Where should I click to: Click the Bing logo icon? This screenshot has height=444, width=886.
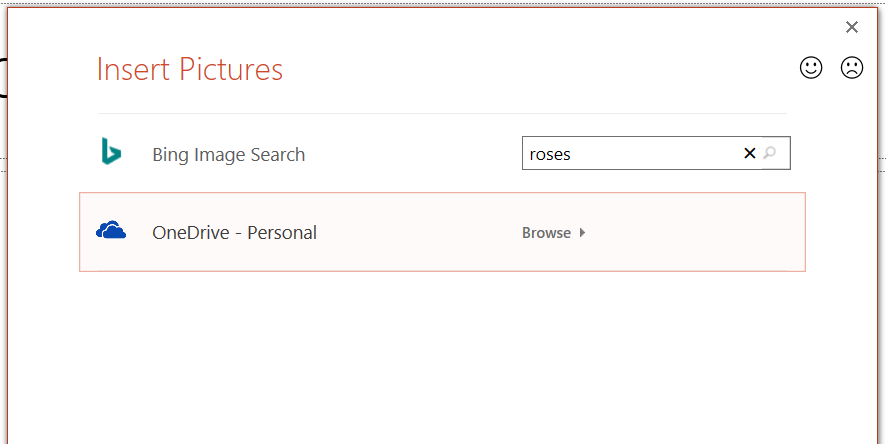point(111,153)
